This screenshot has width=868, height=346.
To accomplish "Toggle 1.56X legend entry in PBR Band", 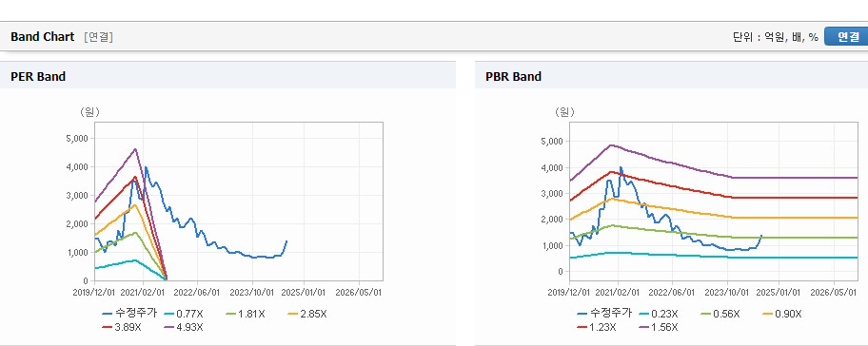I will click(x=659, y=327).
